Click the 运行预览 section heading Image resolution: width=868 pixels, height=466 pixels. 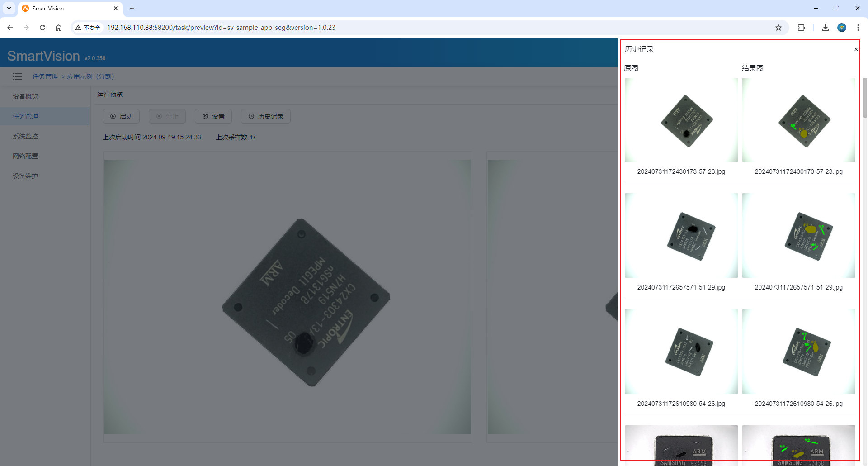coord(110,95)
